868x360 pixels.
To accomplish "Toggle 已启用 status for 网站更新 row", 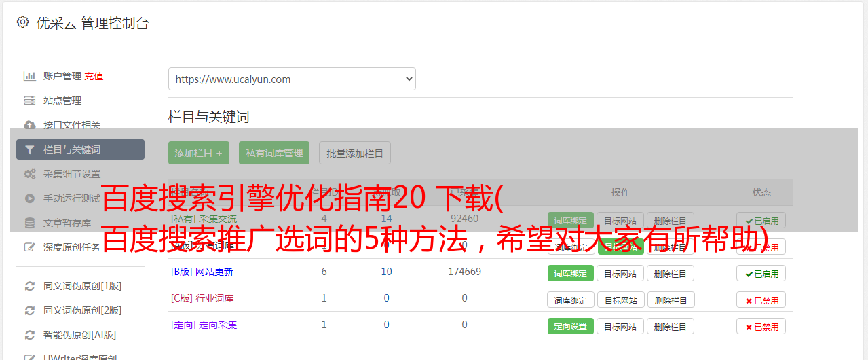I will click(x=761, y=273).
